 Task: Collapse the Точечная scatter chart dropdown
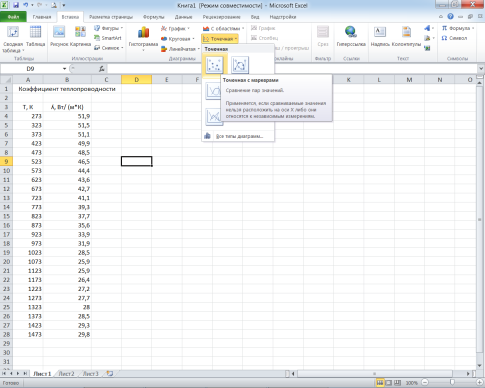[x=220, y=39]
